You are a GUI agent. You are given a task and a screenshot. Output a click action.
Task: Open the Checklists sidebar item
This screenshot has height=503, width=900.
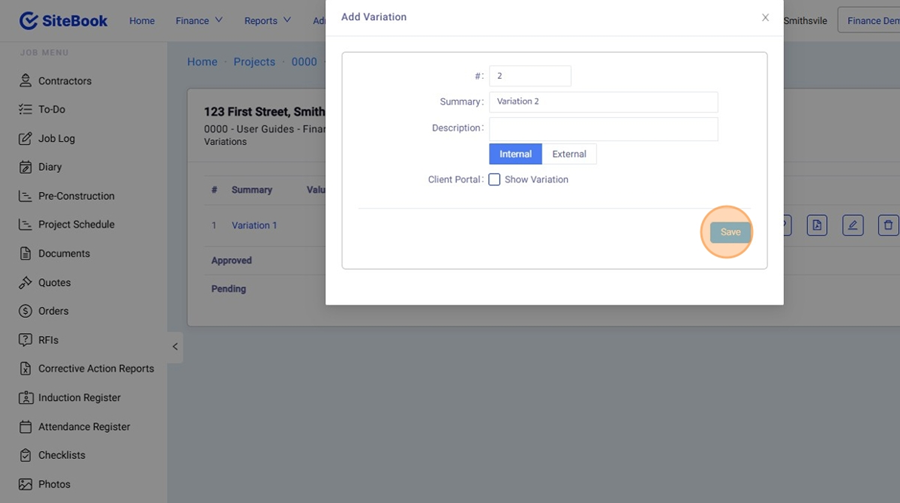(x=61, y=455)
